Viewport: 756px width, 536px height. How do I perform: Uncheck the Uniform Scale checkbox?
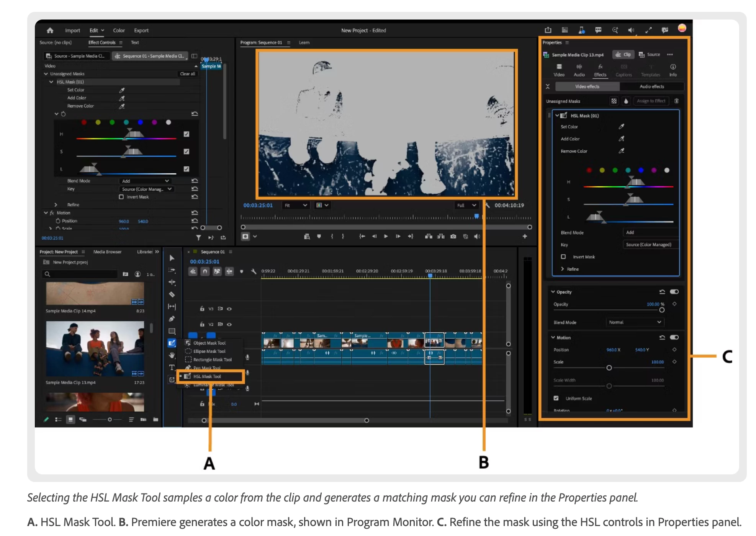pos(556,398)
